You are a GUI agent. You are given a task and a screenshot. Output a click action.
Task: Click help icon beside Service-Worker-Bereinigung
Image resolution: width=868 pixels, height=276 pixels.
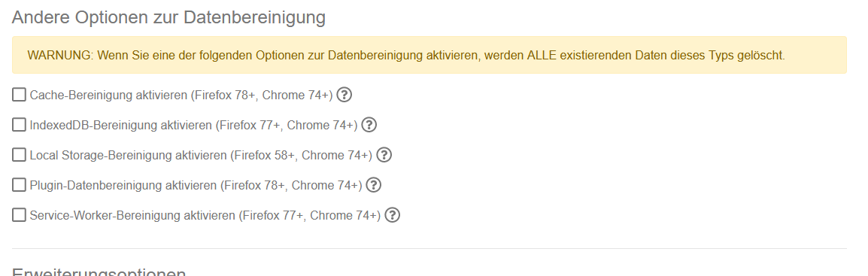(x=393, y=215)
